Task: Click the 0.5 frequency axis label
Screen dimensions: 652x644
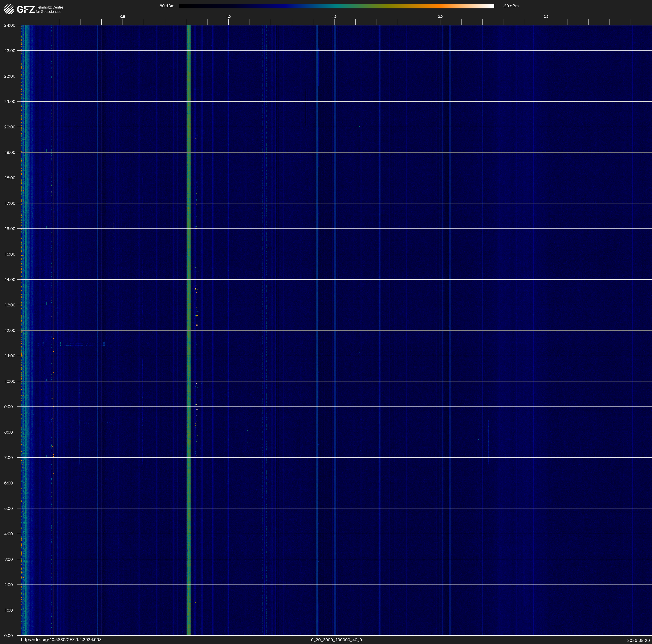Action: tap(122, 17)
